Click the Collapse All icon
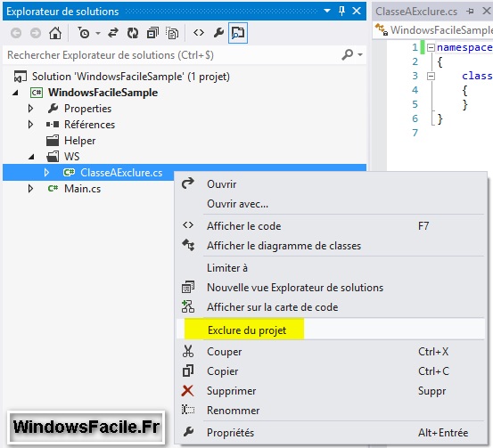 (x=152, y=33)
